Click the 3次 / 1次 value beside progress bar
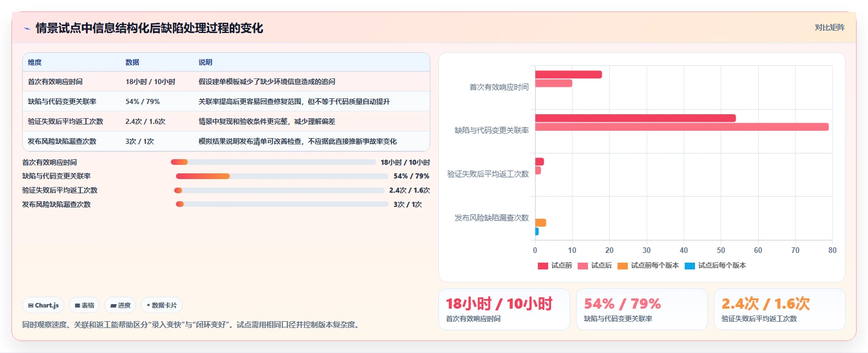Viewport: 868px width, 353px height. point(408,204)
